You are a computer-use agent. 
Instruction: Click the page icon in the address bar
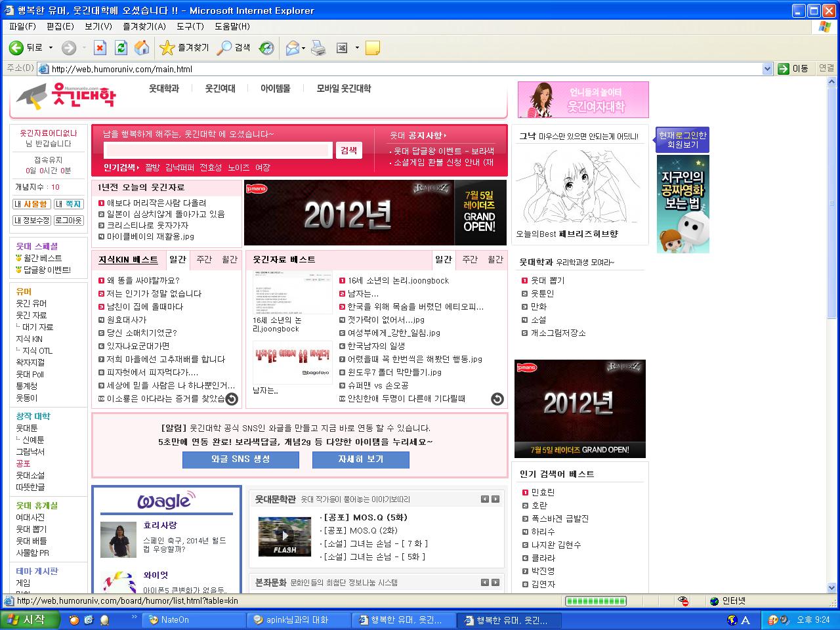coord(44,69)
